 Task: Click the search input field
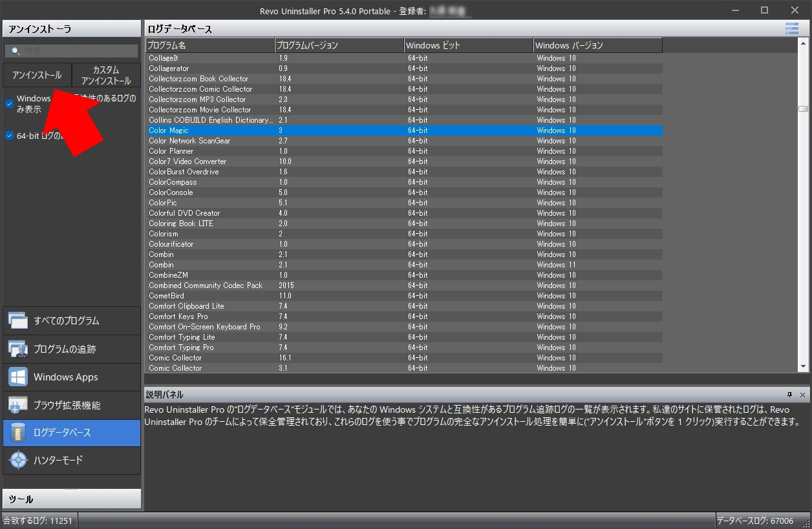click(72, 51)
